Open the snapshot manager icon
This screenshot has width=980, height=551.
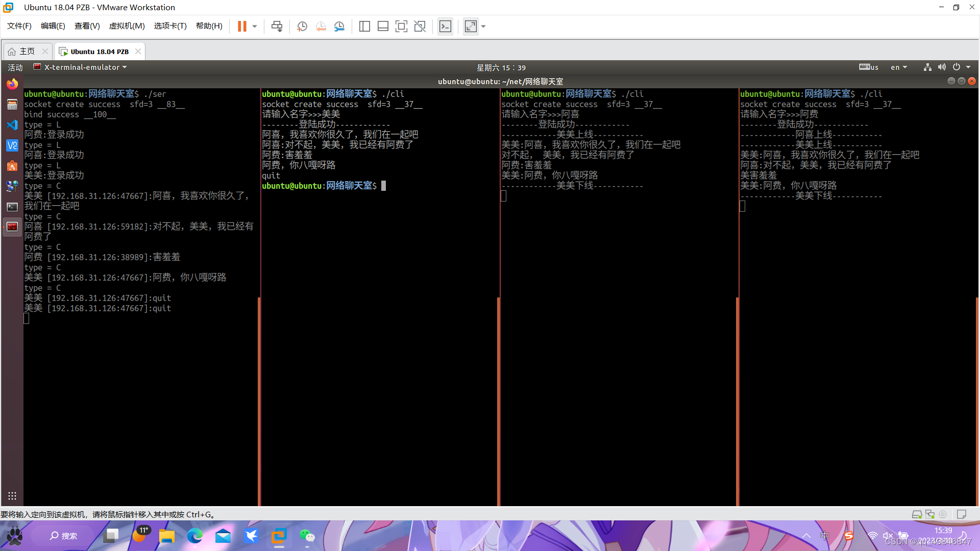point(339,26)
